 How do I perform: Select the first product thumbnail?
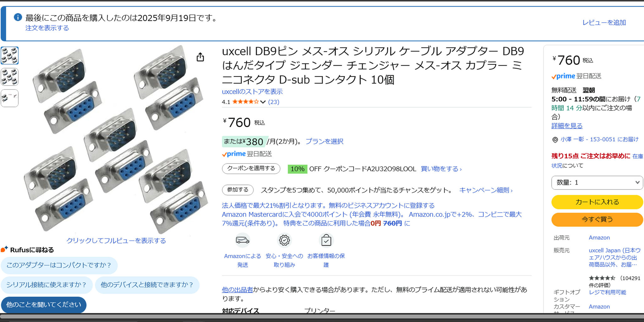coord(9,56)
